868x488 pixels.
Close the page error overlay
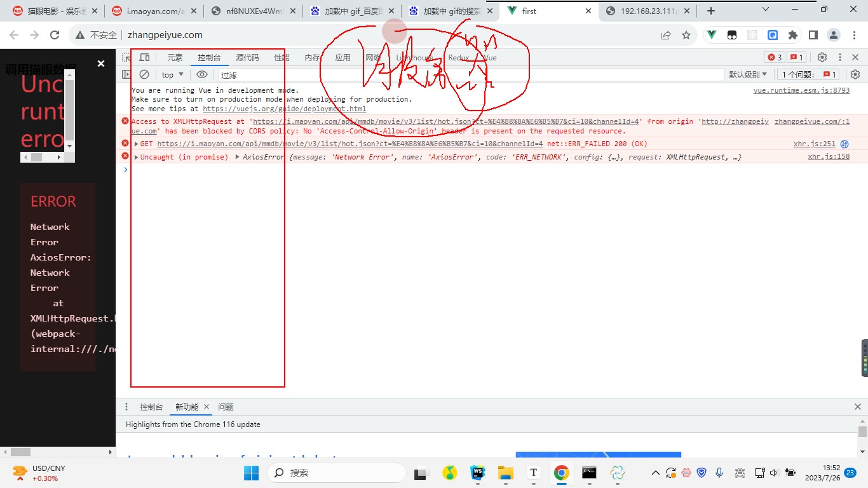pos(100,64)
